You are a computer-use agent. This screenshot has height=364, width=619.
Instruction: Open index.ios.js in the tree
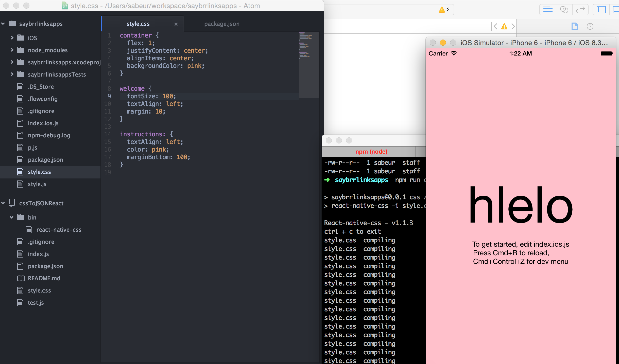coord(43,123)
